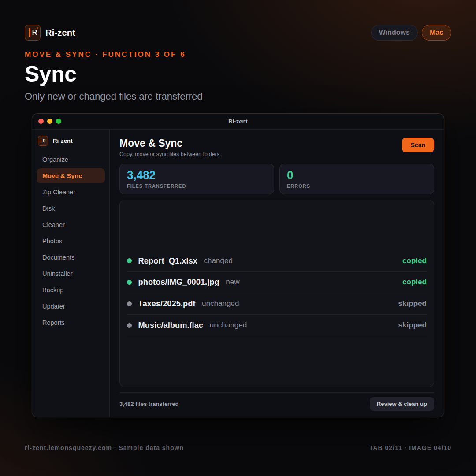Screen dimensions: 476x476
Task: Switch to the Mac platform tab
Action: [436, 33]
